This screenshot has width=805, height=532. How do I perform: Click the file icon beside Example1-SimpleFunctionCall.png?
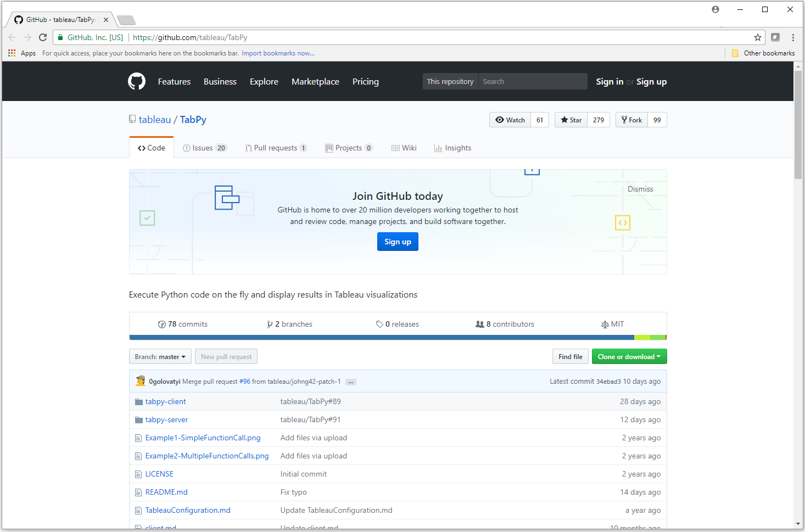[138, 438]
